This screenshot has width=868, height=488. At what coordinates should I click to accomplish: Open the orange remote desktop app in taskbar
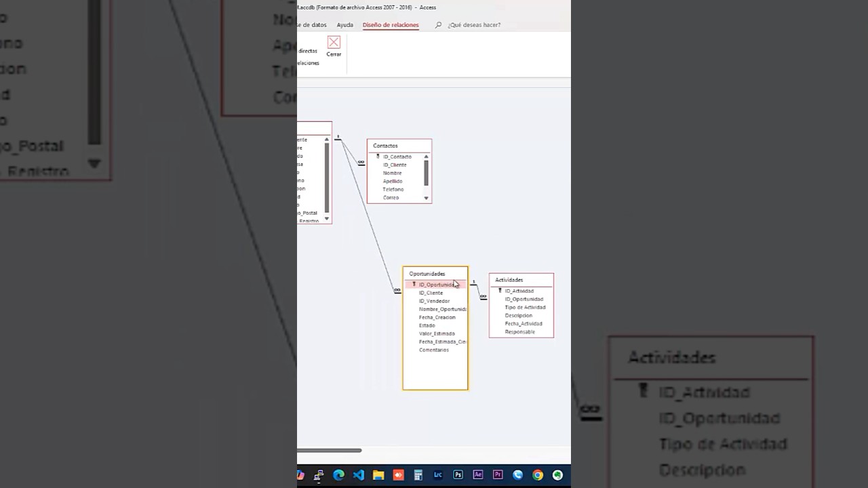pos(398,475)
